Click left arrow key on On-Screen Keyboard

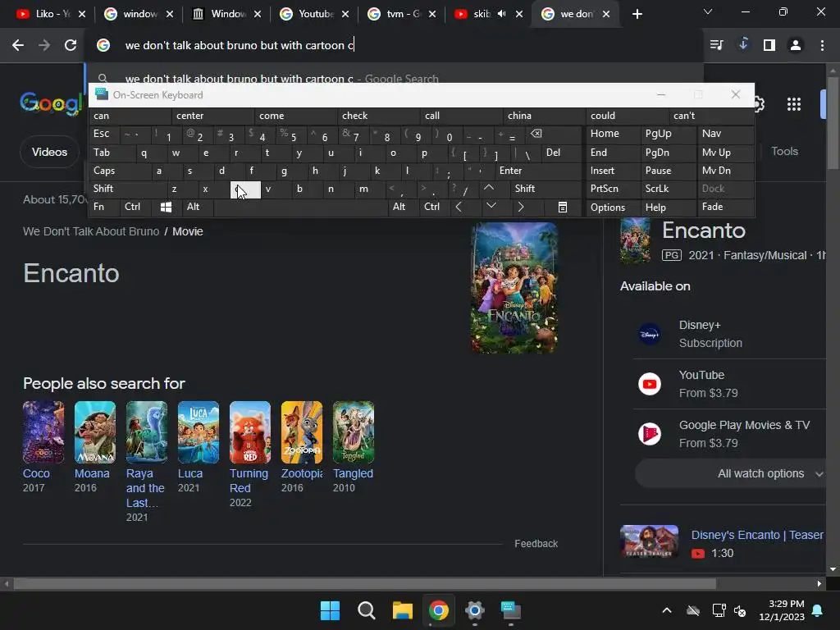click(x=459, y=207)
